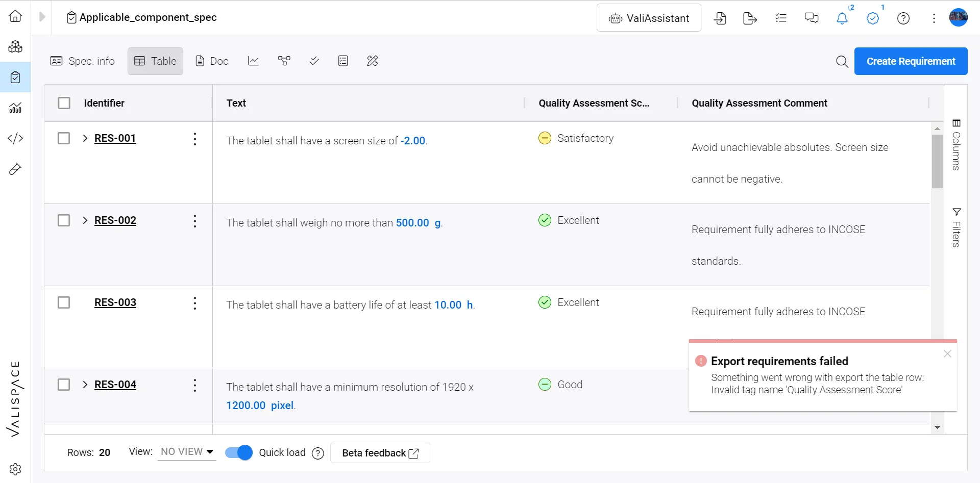This screenshot has width=980, height=483.
Task: Switch to the Doc tab
Action: click(x=212, y=61)
